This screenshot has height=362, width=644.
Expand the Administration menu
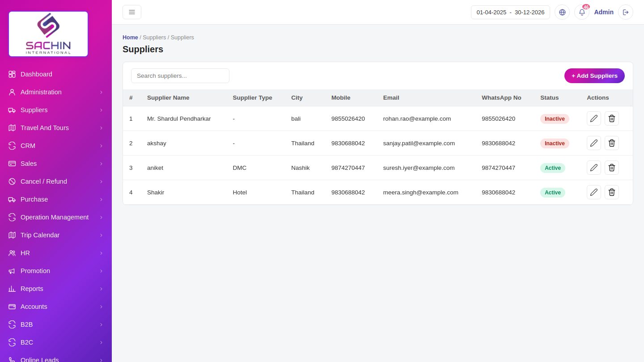coord(56,92)
